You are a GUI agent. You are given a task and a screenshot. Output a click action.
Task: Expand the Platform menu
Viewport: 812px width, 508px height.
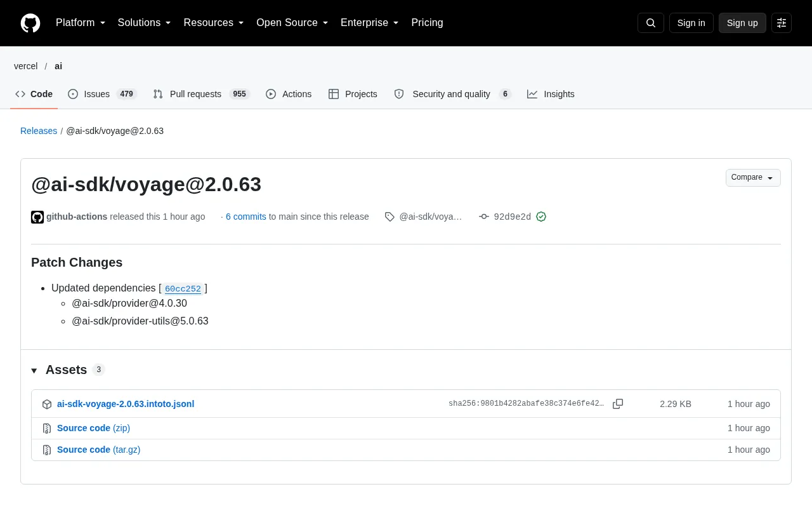[81, 23]
